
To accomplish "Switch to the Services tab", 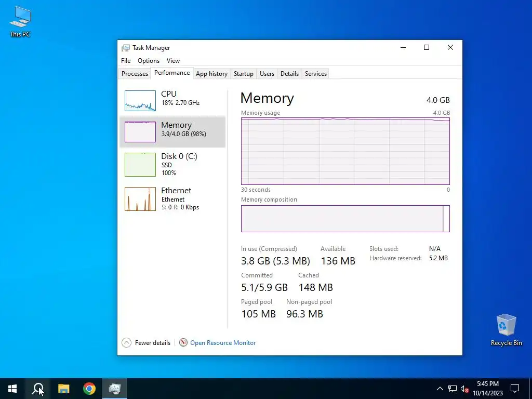I will 315,74.
